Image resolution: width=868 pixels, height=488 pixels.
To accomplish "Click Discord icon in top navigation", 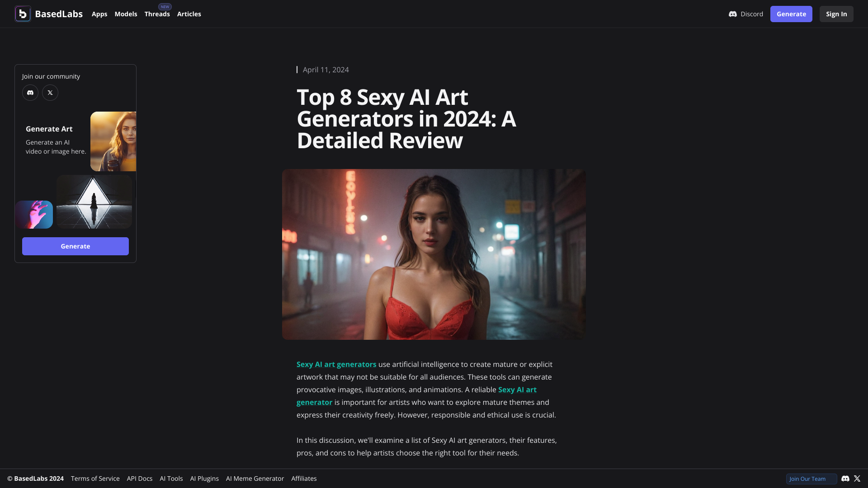I will pos(732,14).
